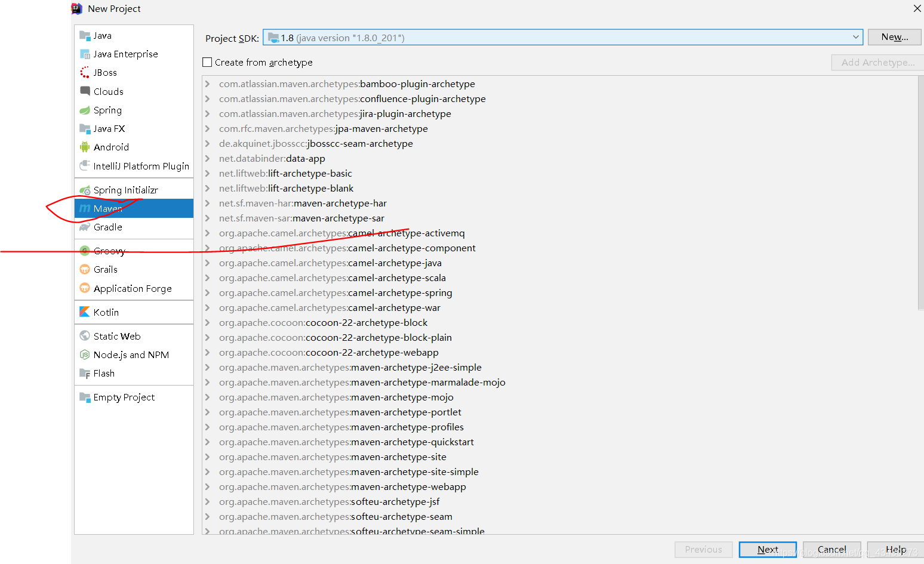The width and height of the screenshot is (924, 564).
Task: Select Kotlin label in the list
Action: point(106,312)
